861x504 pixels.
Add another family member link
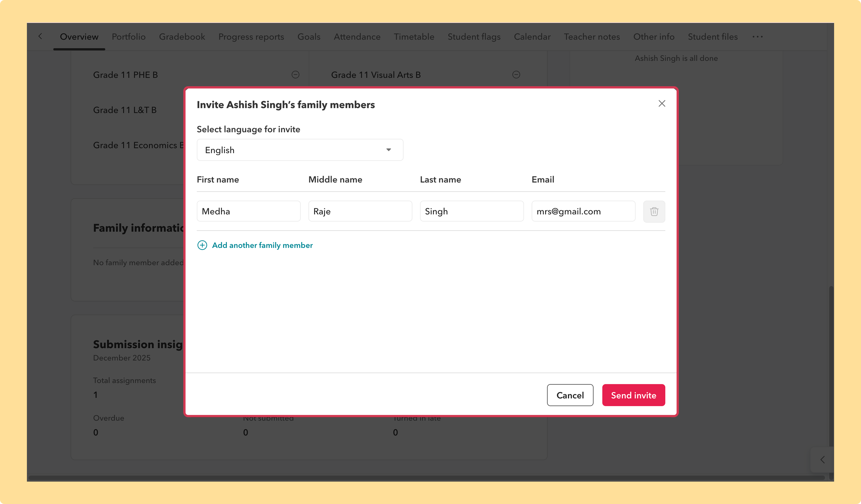pyautogui.click(x=262, y=245)
